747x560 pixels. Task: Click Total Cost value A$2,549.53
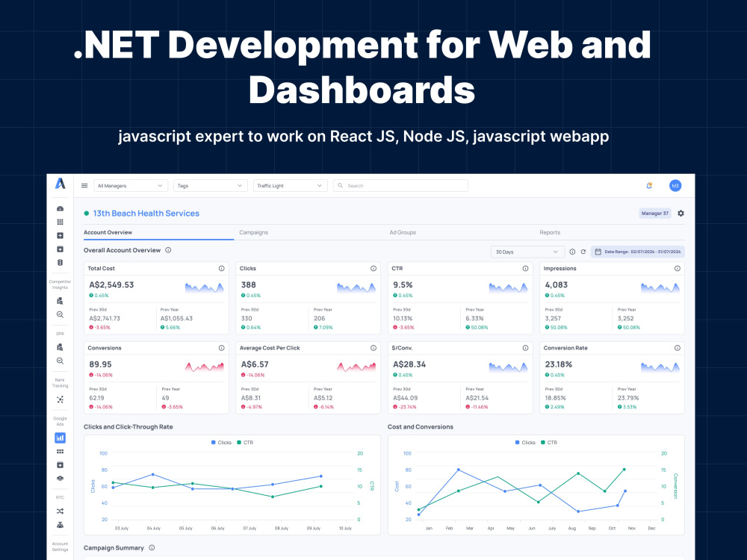click(x=111, y=284)
